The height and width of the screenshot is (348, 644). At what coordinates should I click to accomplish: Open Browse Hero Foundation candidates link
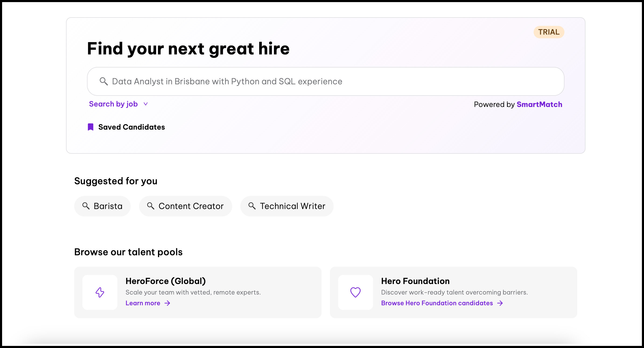(x=437, y=303)
